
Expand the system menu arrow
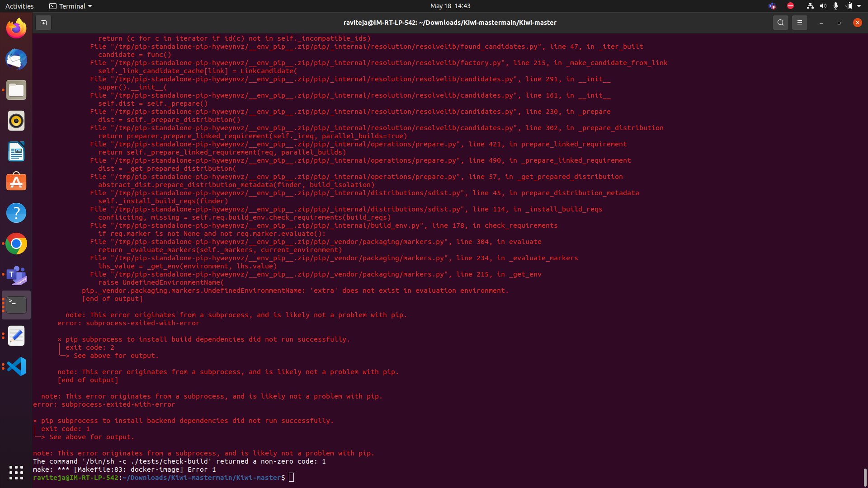859,6
